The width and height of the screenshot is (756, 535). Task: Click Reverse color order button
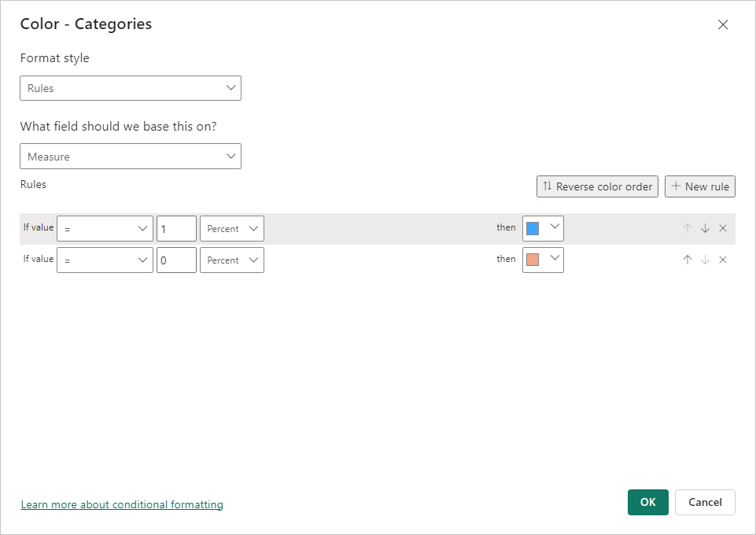pos(597,186)
